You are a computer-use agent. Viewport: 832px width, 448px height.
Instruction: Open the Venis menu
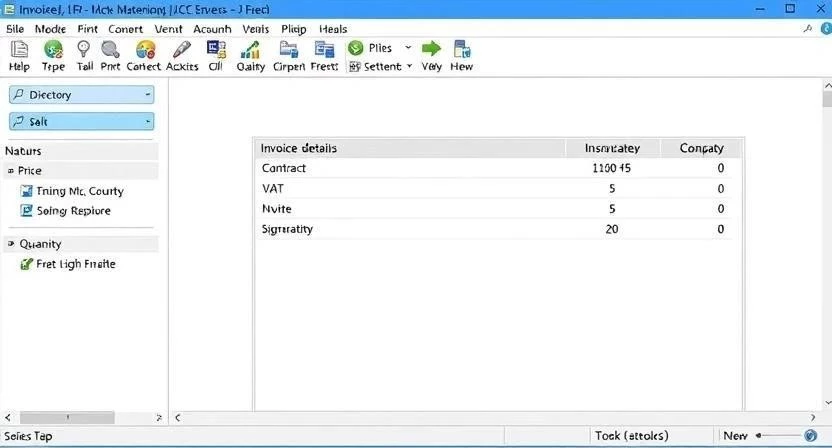(x=256, y=29)
